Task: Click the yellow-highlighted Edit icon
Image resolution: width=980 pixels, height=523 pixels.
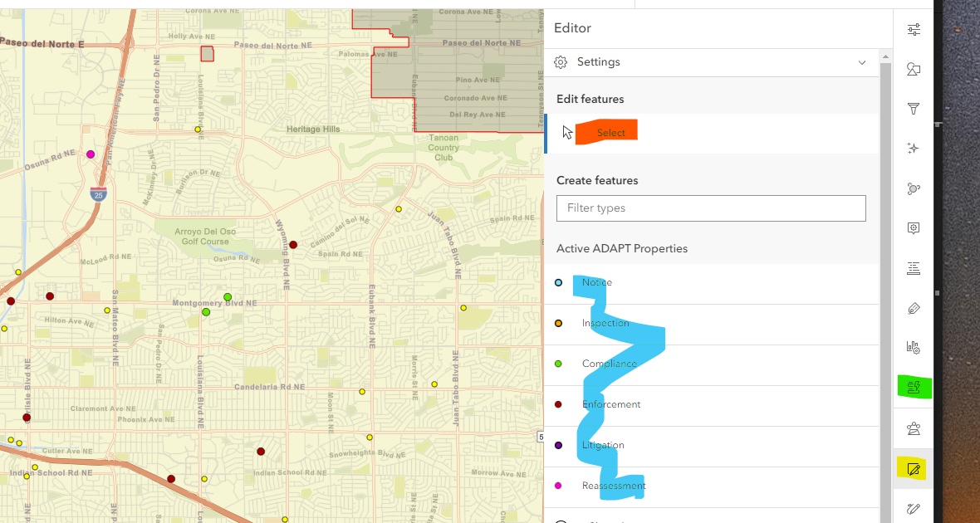Action: pos(914,470)
